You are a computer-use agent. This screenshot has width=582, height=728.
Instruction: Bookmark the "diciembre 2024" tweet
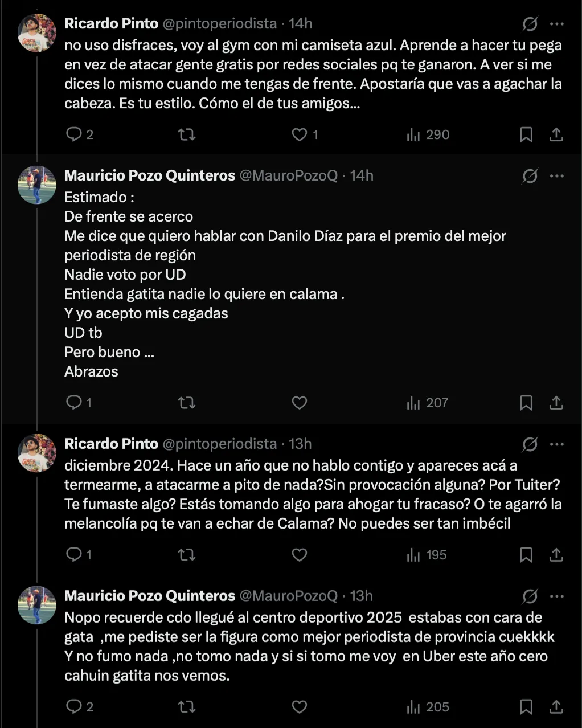[x=526, y=555]
